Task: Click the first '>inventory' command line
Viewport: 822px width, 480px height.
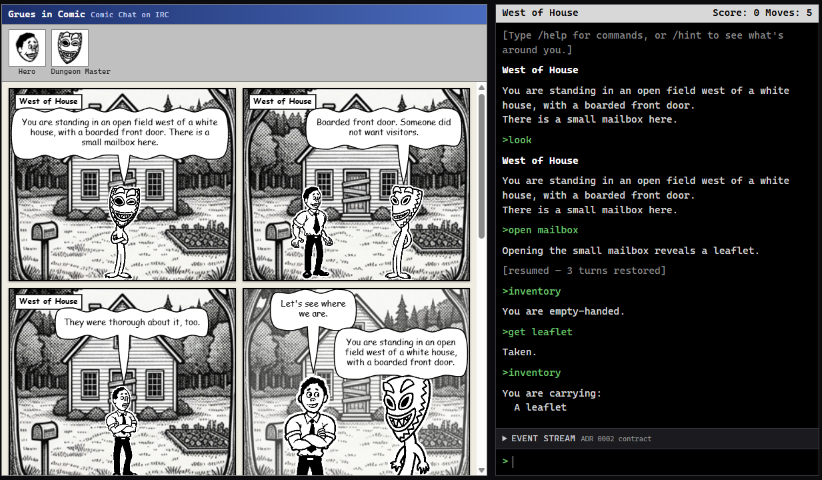Action: point(531,291)
